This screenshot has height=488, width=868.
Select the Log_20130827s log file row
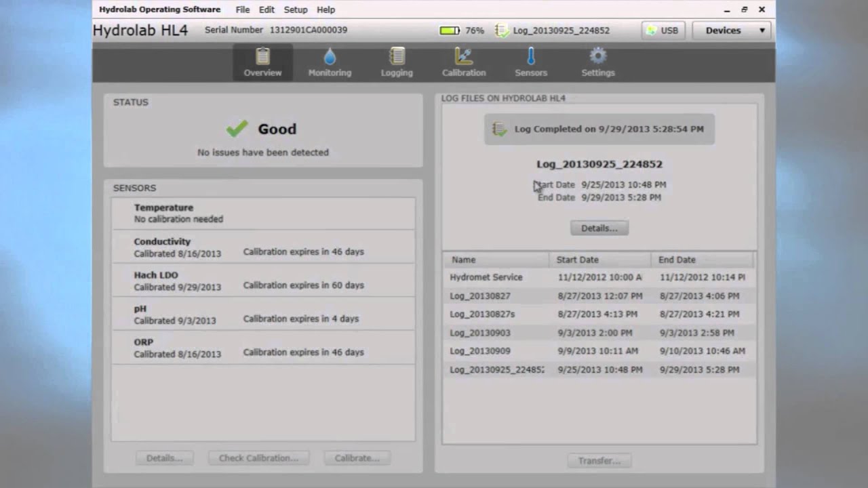[599, 314]
